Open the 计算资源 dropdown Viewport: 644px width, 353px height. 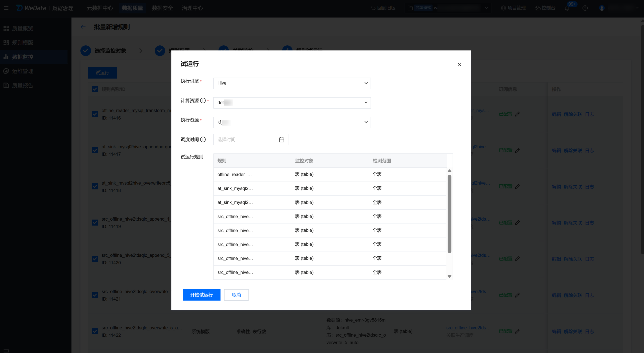(292, 103)
